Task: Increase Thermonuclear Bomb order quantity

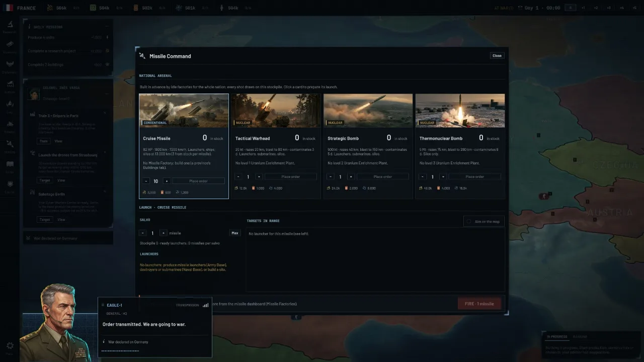Action: [x=443, y=176]
